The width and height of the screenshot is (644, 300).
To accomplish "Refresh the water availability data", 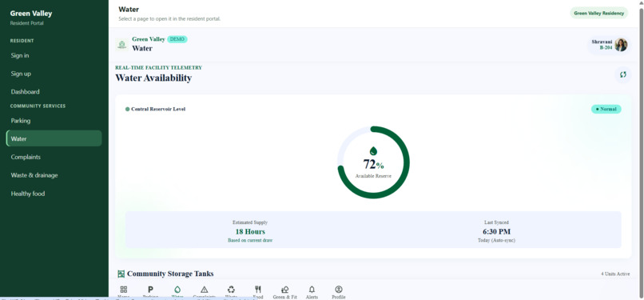I will [623, 74].
